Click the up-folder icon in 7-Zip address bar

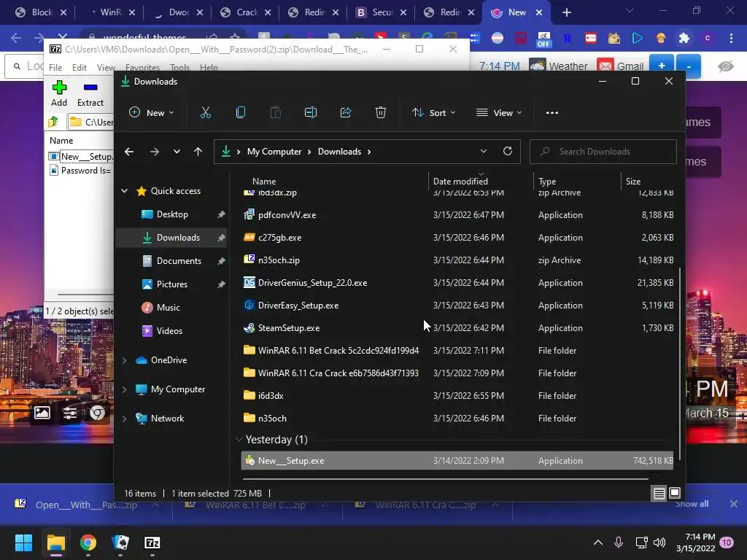click(53, 122)
